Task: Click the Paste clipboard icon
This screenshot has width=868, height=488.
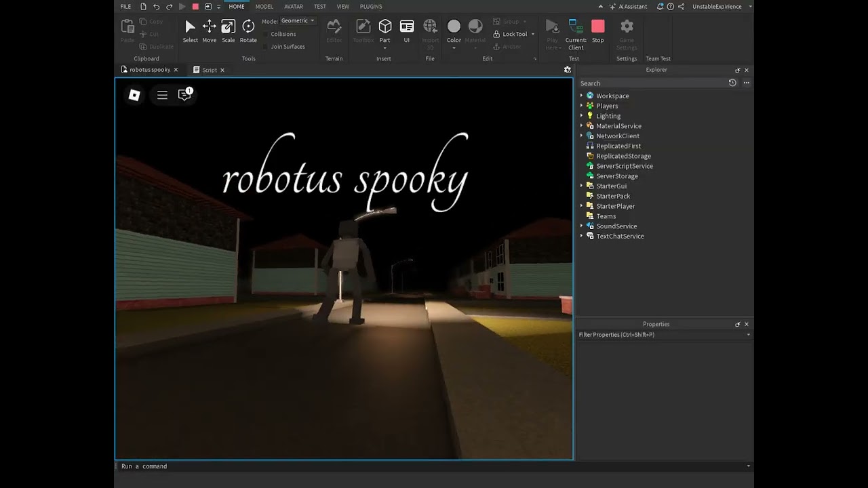Action: click(x=127, y=26)
